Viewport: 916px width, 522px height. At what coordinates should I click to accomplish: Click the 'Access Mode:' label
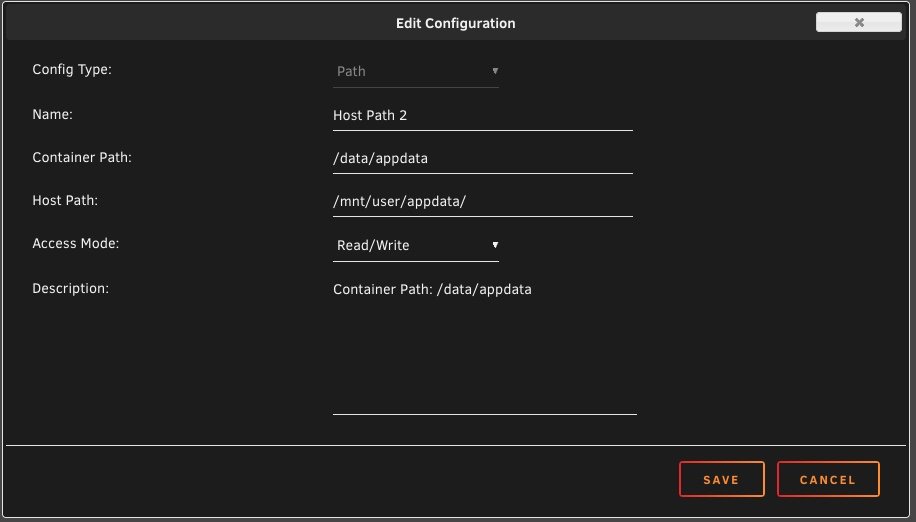75,243
